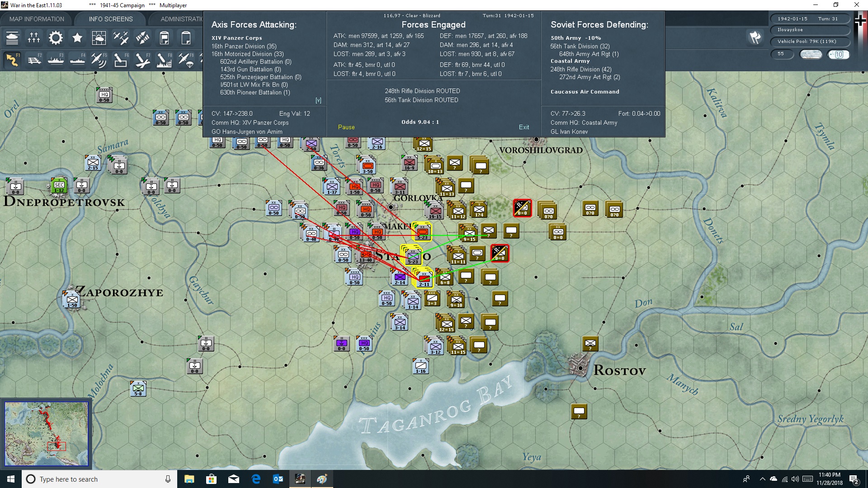Open the weather map icon
The height and width of the screenshot is (488, 868).
[99, 38]
